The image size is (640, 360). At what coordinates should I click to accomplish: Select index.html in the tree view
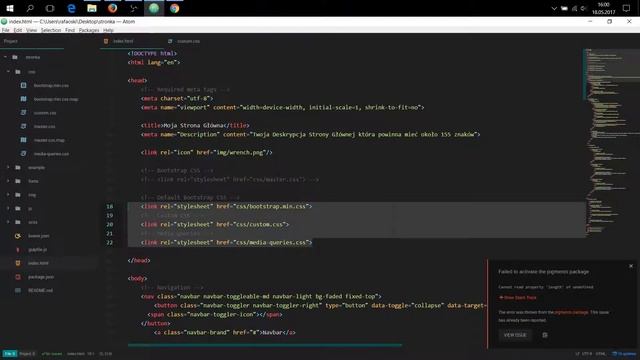tap(38, 263)
